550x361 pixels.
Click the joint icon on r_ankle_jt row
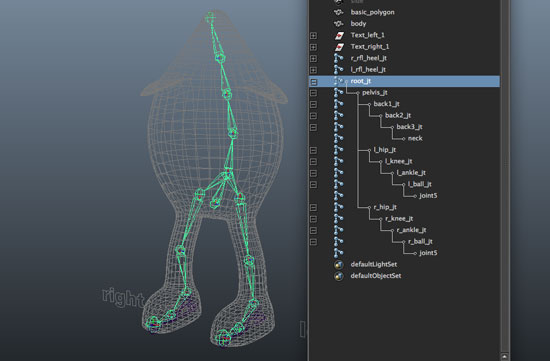[338, 230]
